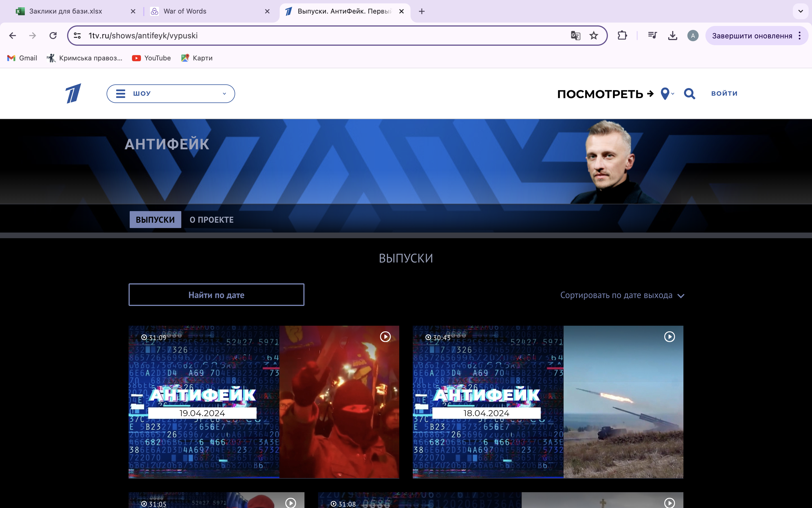Screen dimensions: 812x508
Task: Open a new browser tab
Action: pos(422,11)
